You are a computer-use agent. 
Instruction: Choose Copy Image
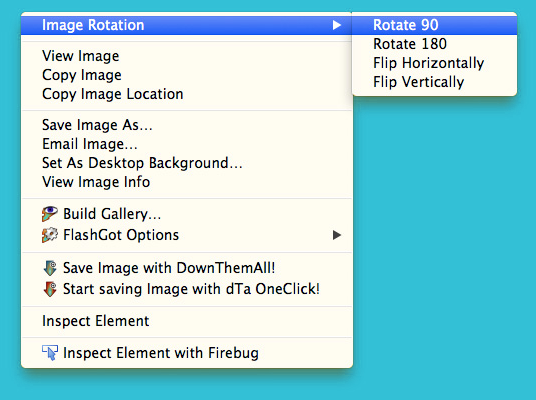(x=187, y=75)
